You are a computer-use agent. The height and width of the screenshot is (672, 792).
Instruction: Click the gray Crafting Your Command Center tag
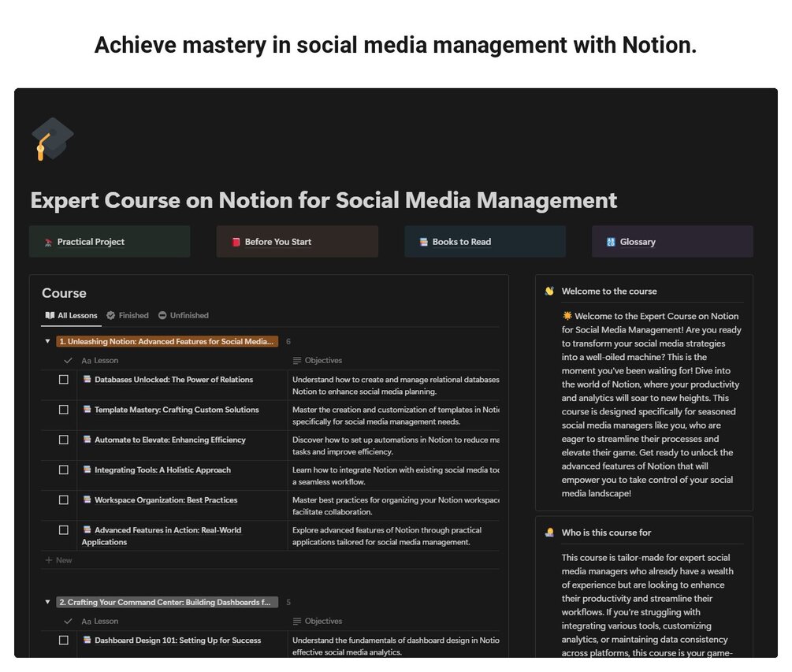coord(167,603)
